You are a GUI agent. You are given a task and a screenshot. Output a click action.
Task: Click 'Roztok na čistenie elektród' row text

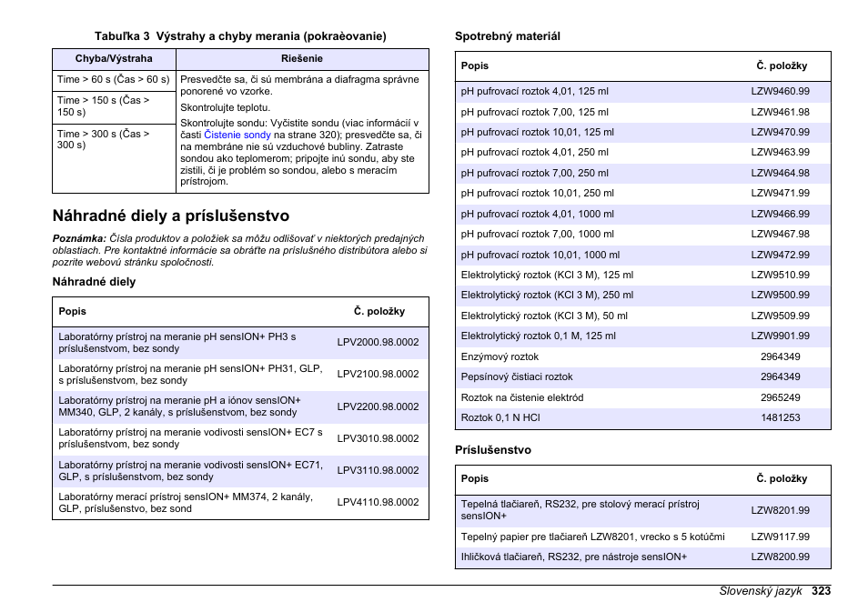click(x=522, y=398)
